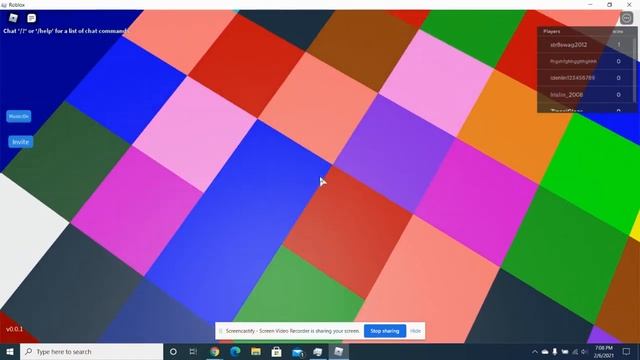The width and height of the screenshot is (640, 360).
Task: Open the Mail app on taskbar
Action: [298, 352]
